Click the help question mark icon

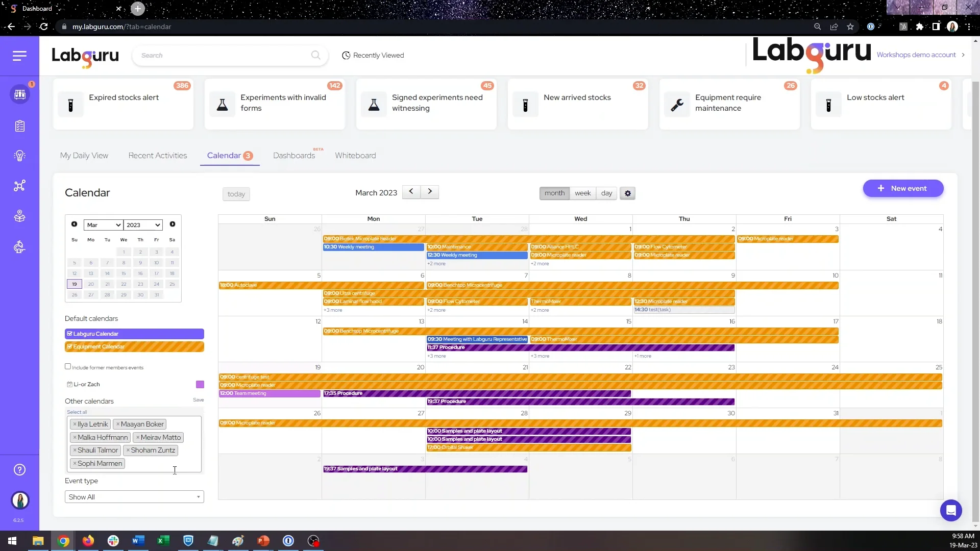point(19,469)
